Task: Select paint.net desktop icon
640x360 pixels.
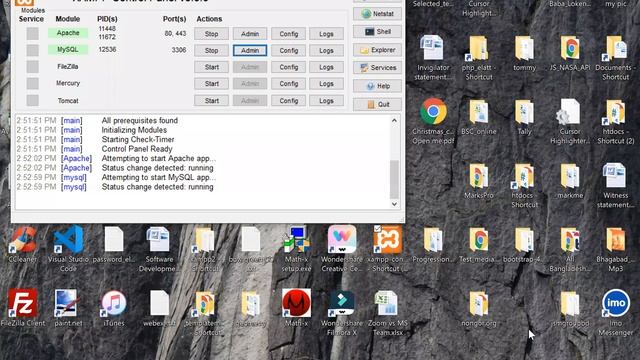Action: click(x=68, y=308)
